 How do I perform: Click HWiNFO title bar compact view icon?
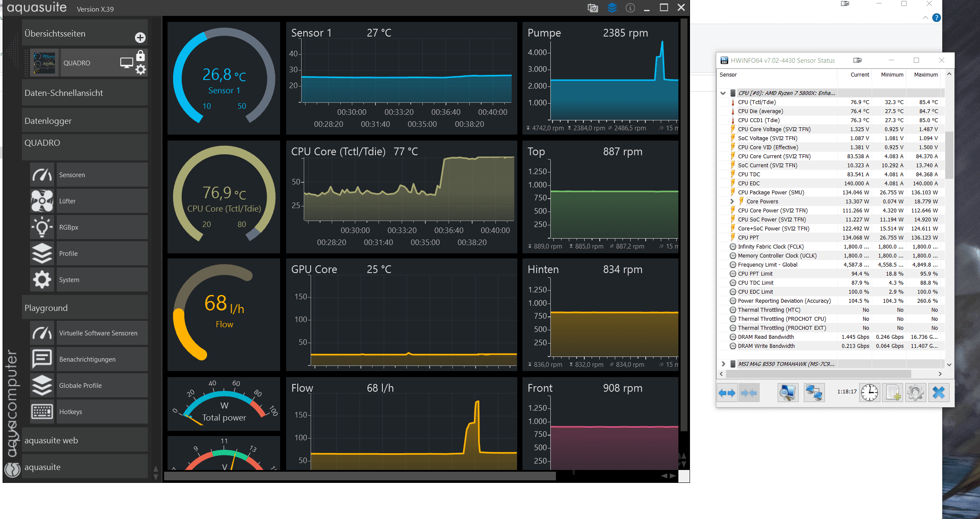[x=858, y=61]
